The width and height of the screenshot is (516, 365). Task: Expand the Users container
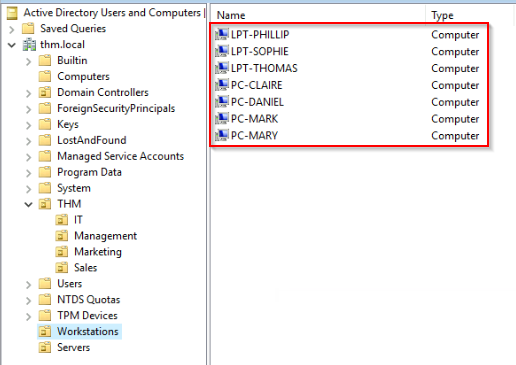tap(29, 284)
